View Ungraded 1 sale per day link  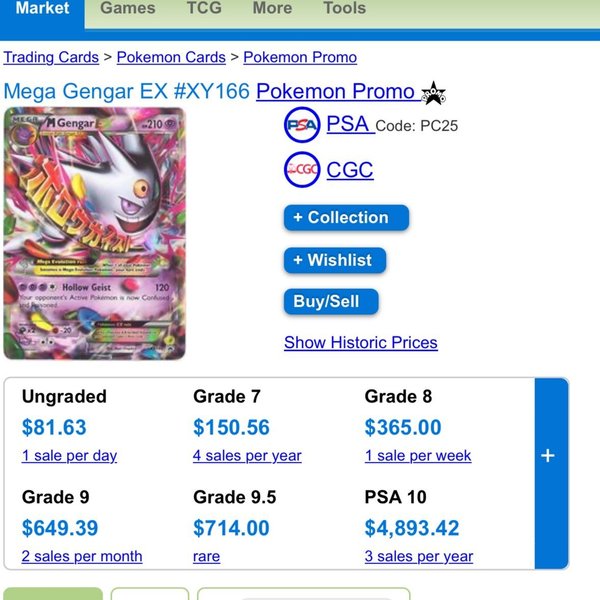tap(70, 456)
